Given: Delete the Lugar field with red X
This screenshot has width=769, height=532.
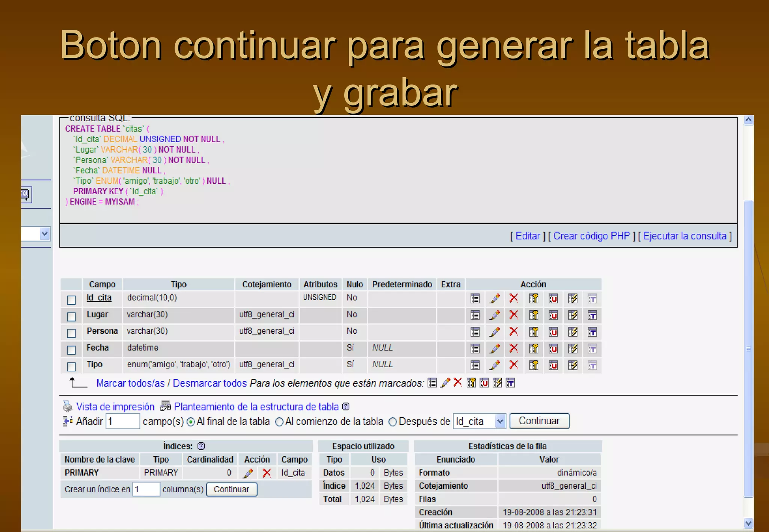Looking at the screenshot, I should pyautogui.click(x=514, y=315).
